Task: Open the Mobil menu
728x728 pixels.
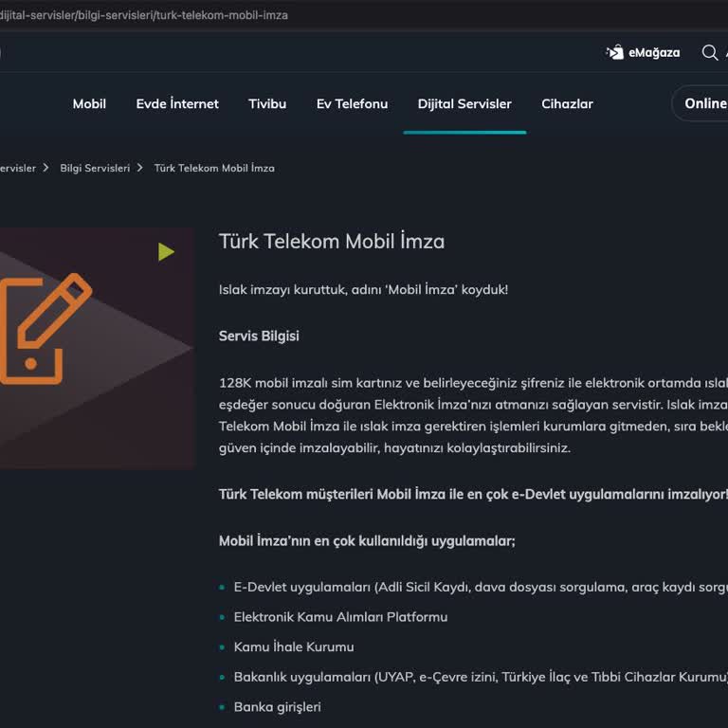Action: tap(89, 104)
